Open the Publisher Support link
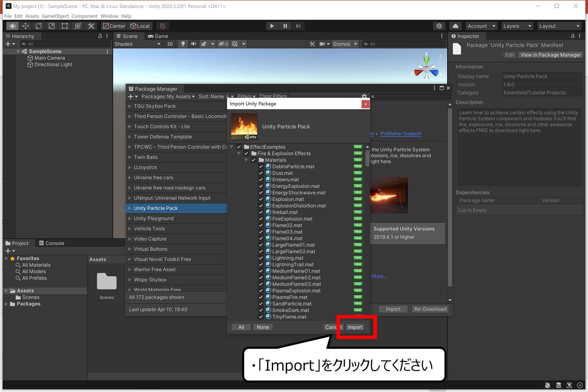 [401, 133]
